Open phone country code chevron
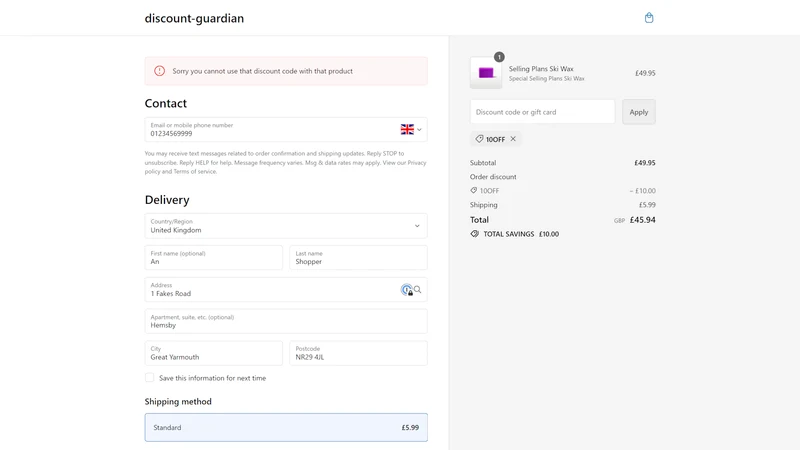Viewport: 800px width, 450px height. pos(419,130)
